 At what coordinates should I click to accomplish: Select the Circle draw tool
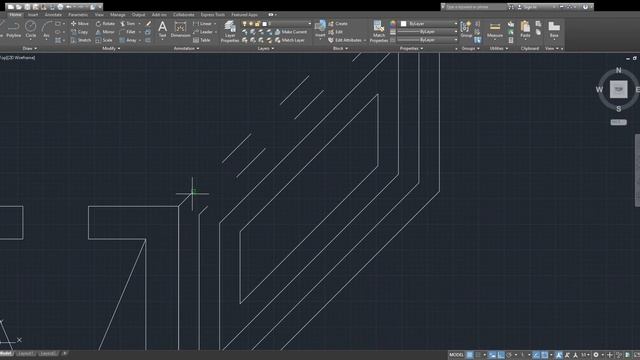tap(31, 29)
